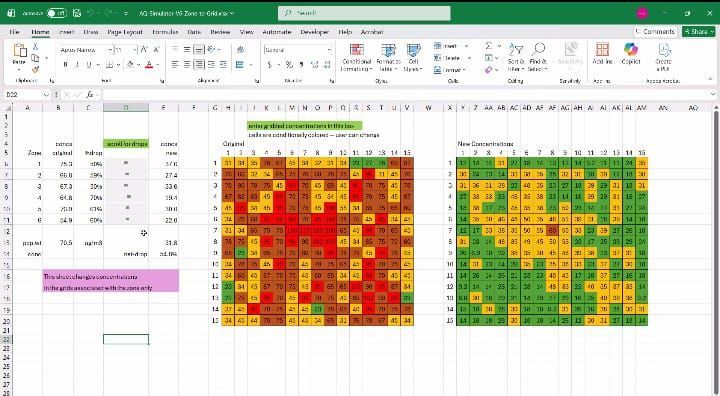720x396 pixels.
Task: Click the Share button
Action: pos(699,31)
